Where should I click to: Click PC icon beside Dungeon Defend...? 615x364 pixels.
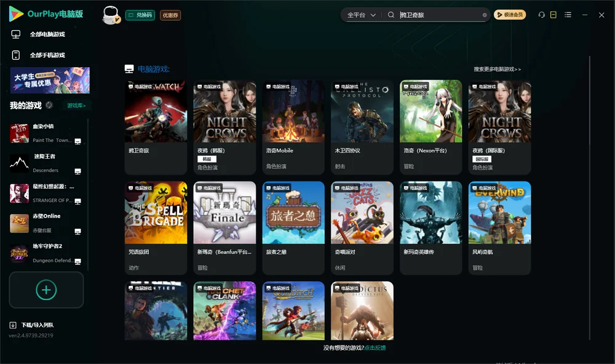click(77, 262)
